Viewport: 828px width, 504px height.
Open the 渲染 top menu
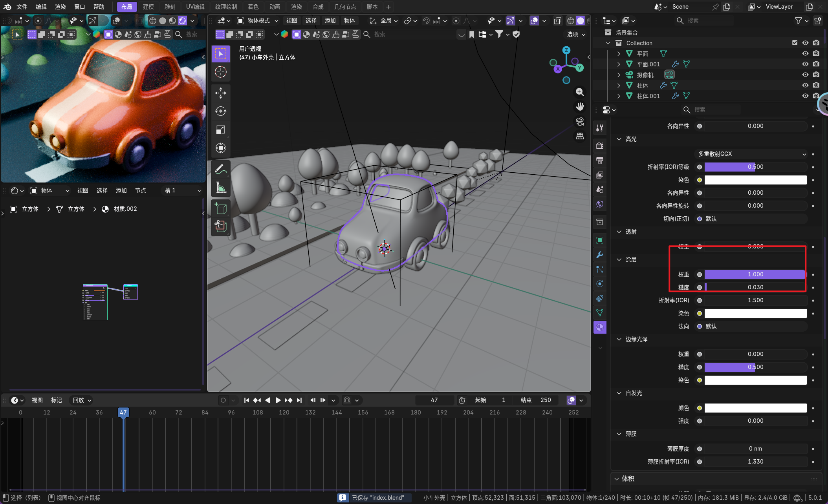coord(60,7)
